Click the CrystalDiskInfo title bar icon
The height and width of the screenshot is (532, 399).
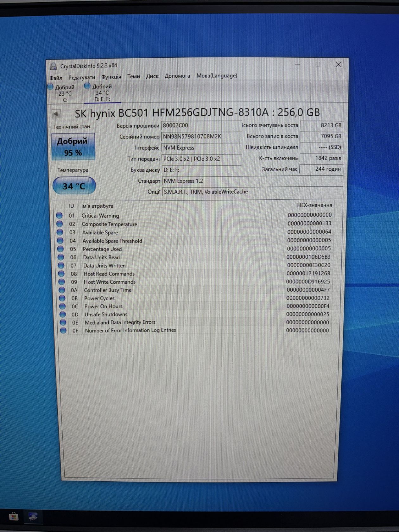[53, 66]
